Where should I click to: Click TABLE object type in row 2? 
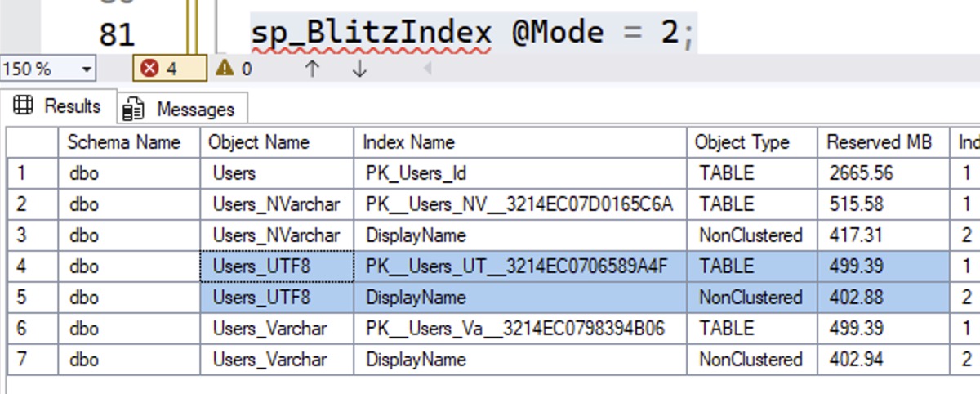(752, 204)
